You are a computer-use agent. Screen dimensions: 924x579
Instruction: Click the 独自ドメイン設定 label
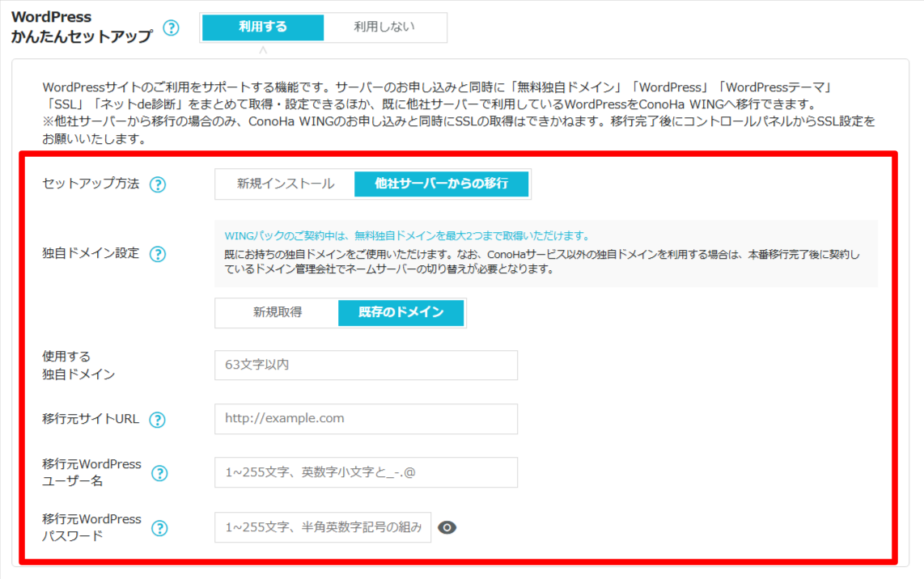point(91,253)
